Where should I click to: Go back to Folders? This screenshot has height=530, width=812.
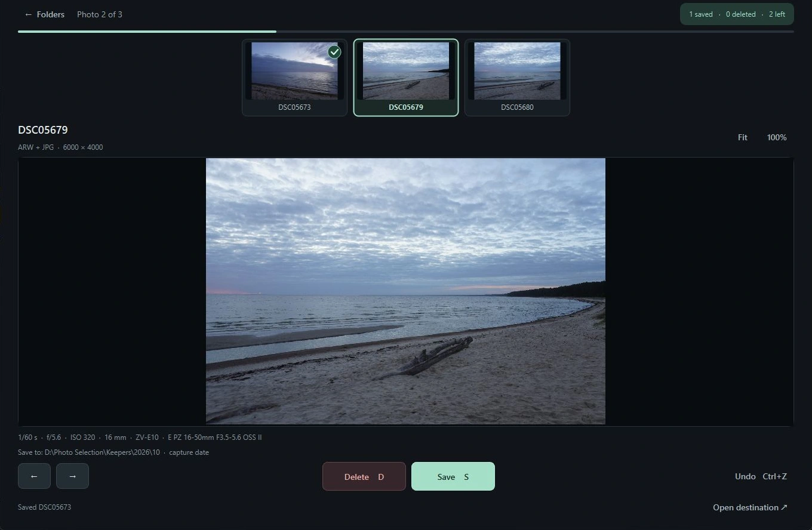coord(44,14)
